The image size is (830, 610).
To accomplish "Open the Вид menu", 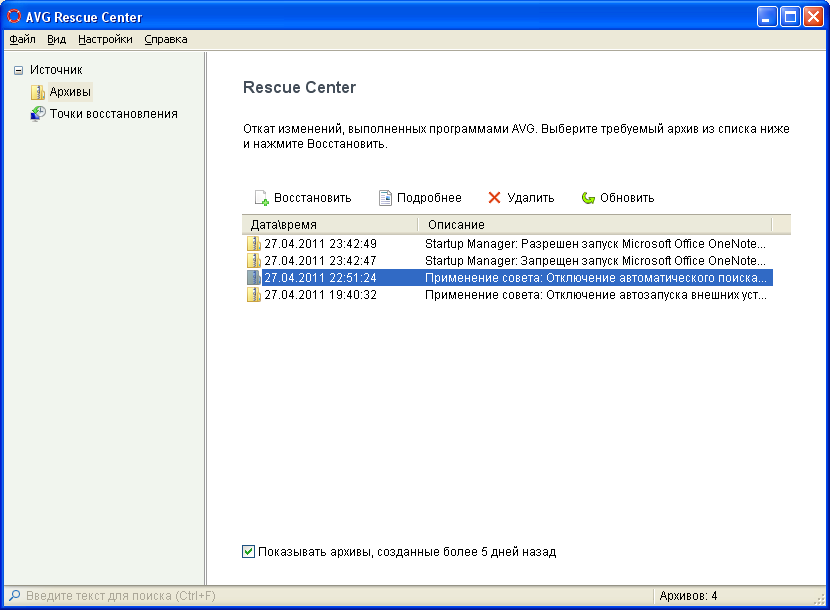I will 56,39.
